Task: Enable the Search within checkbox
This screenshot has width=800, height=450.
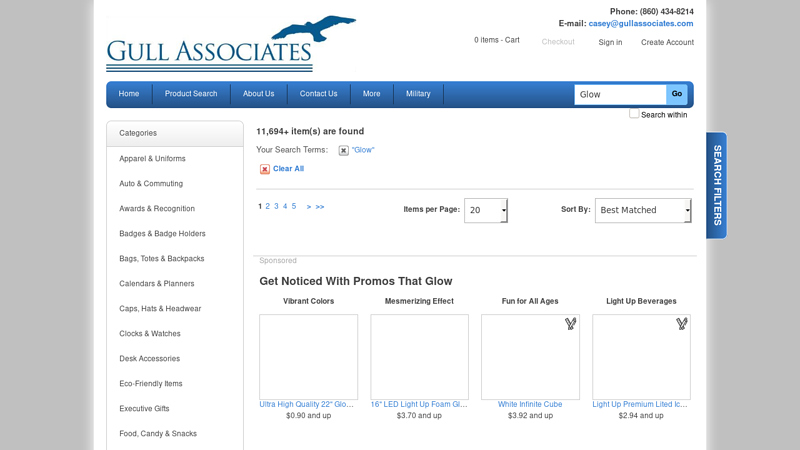Action: [634, 114]
